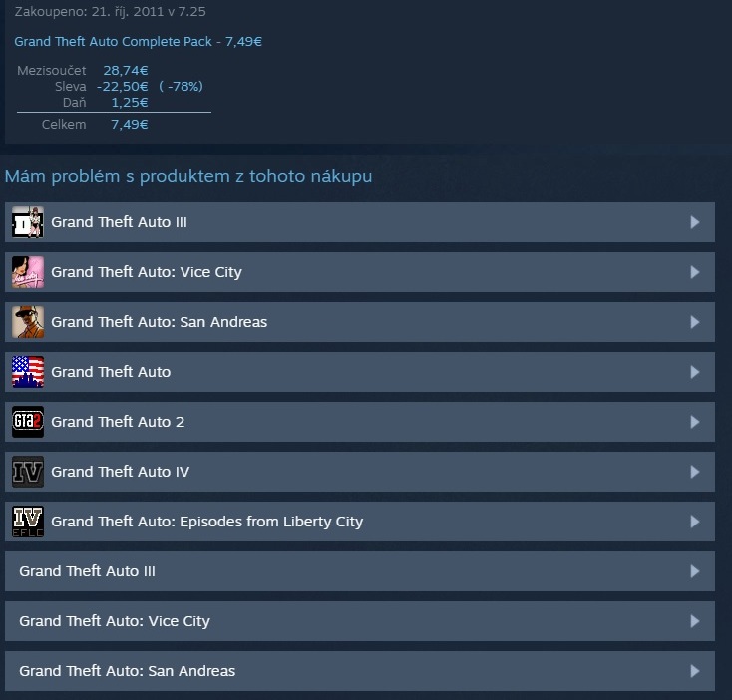
Task: Click the Grand Theft Auto III game icon
Action: [x=28, y=222]
